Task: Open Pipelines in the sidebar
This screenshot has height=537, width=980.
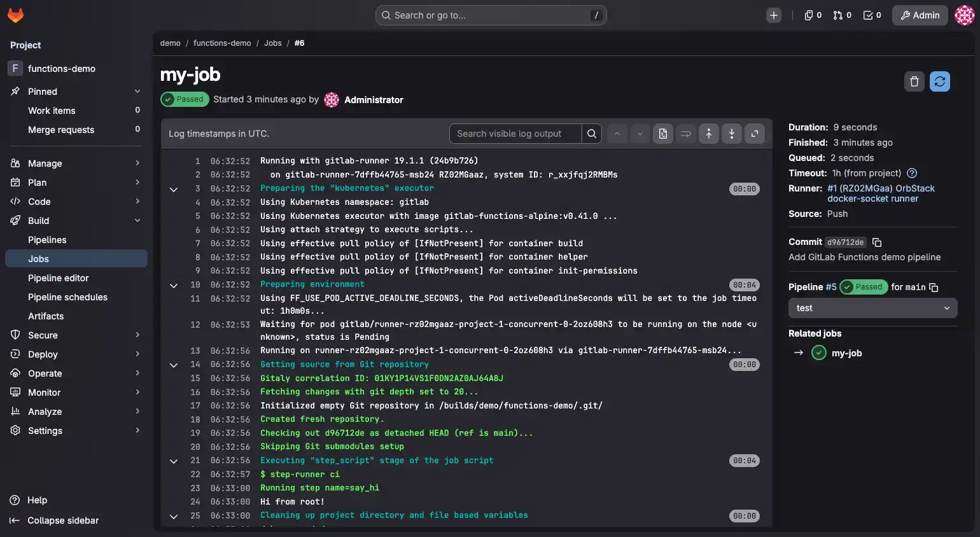Action: pyautogui.click(x=76, y=240)
